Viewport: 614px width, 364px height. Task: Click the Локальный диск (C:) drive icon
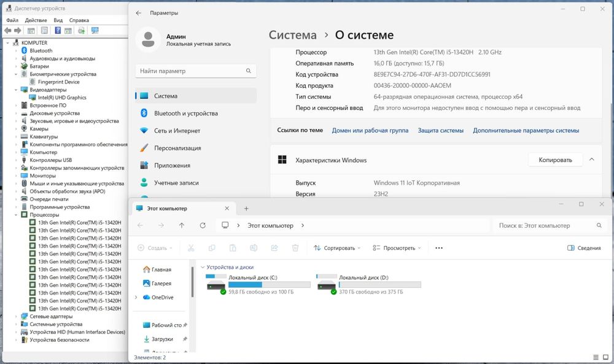click(216, 285)
